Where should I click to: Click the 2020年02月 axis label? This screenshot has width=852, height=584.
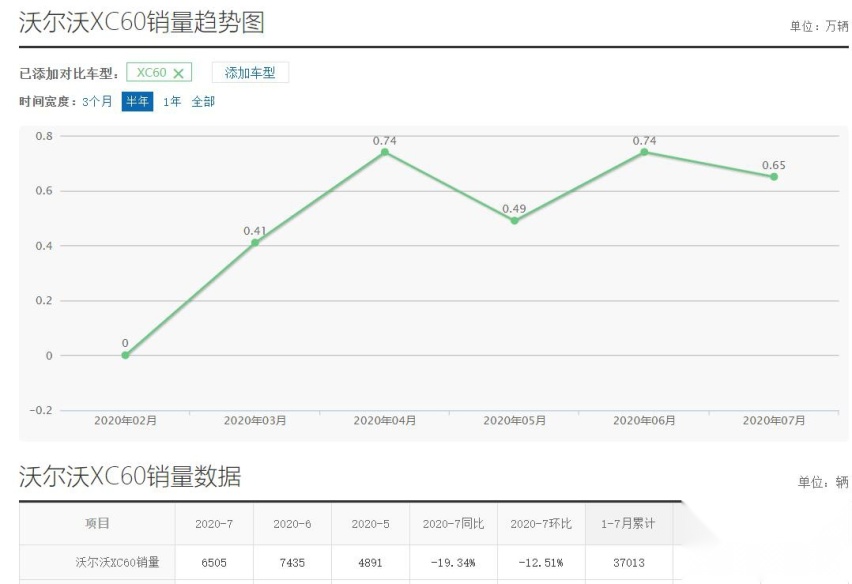(126, 420)
